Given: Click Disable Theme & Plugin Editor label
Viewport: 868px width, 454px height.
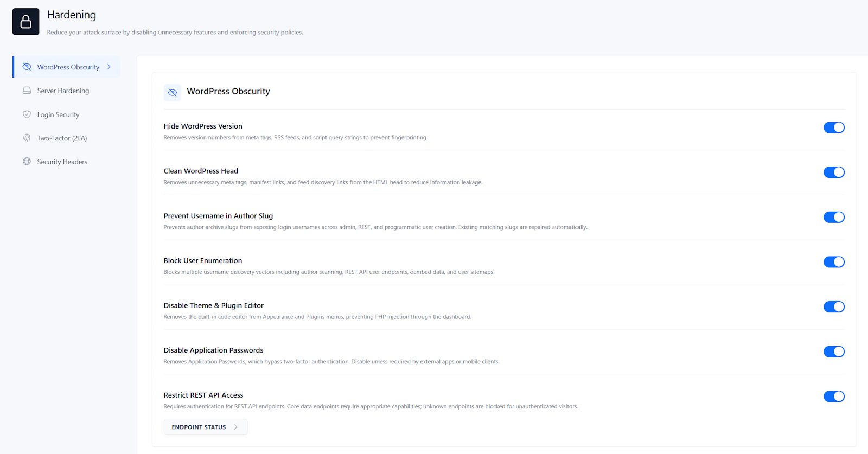Looking at the screenshot, I should [214, 305].
